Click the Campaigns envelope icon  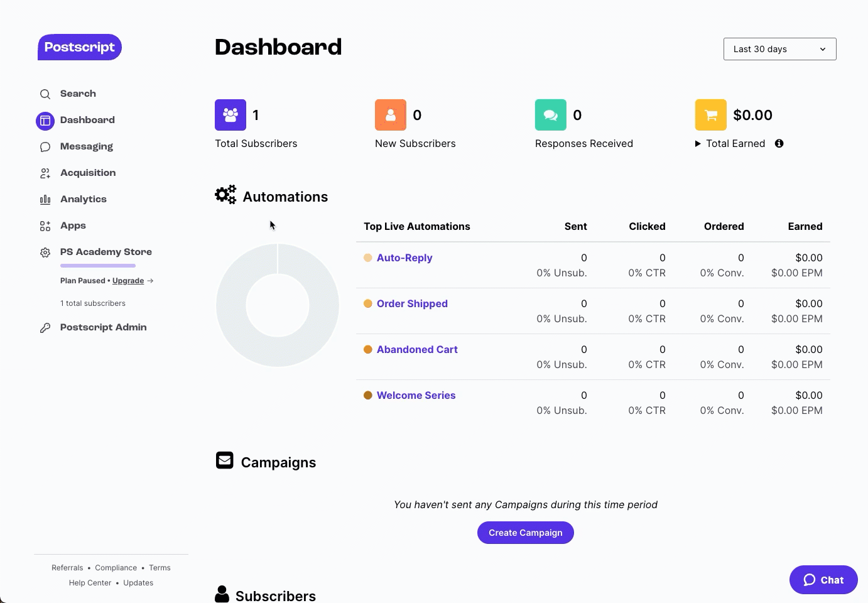click(225, 460)
